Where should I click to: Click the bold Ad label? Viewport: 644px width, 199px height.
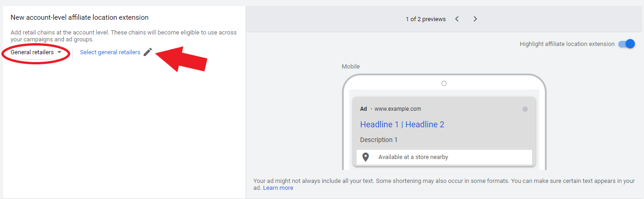pyautogui.click(x=364, y=109)
